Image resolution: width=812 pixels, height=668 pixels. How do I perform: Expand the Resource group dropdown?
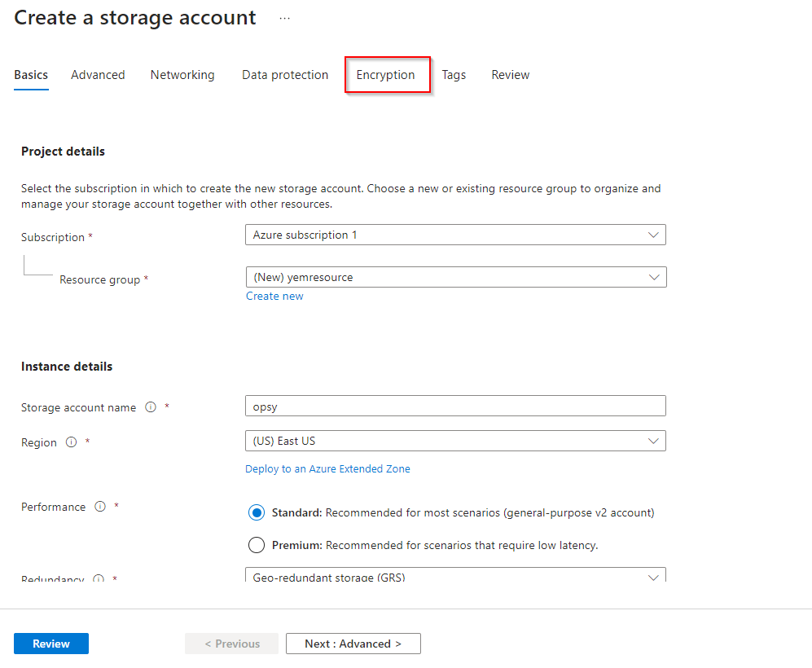455,277
